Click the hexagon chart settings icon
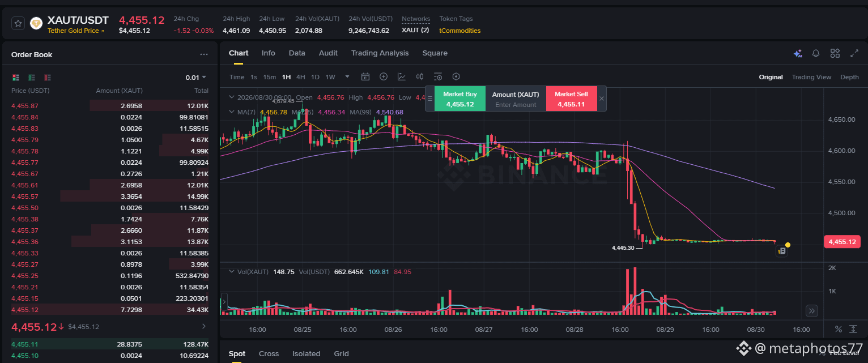Screen dimensions: 868x363 tap(456, 77)
